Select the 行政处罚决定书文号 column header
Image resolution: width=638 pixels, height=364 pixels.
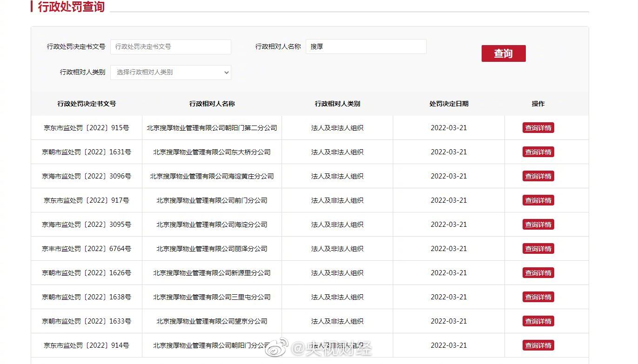point(87,104)
